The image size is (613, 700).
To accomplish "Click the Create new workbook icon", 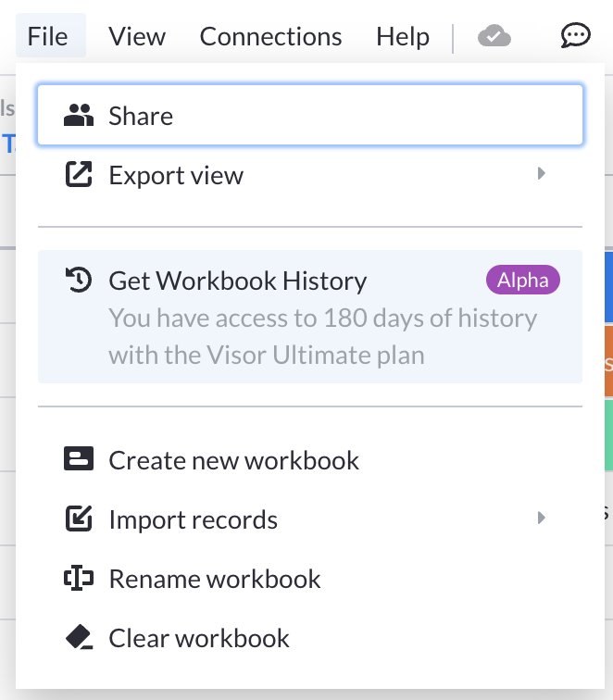I will click(79, 460).
